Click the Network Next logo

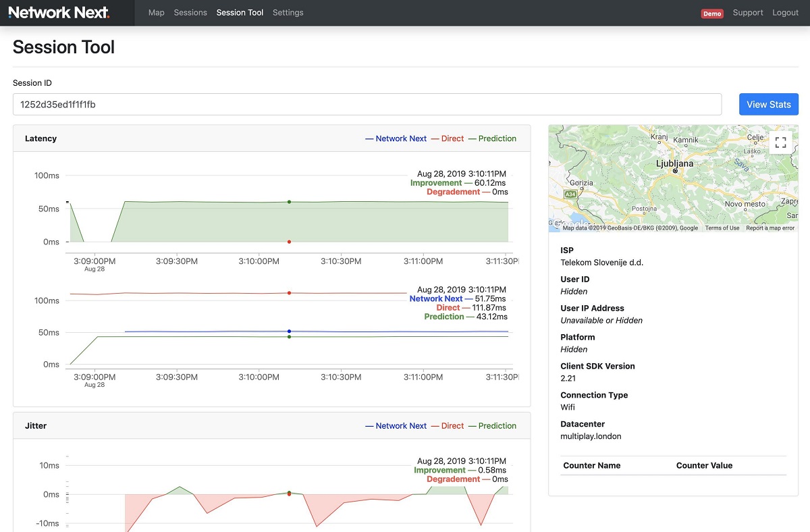[x=59, y=12]
